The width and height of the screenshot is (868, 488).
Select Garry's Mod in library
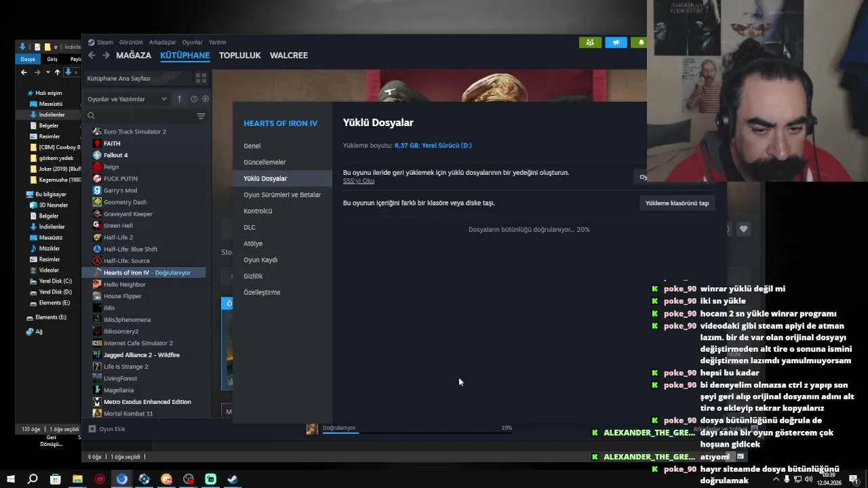click(144, 190)
